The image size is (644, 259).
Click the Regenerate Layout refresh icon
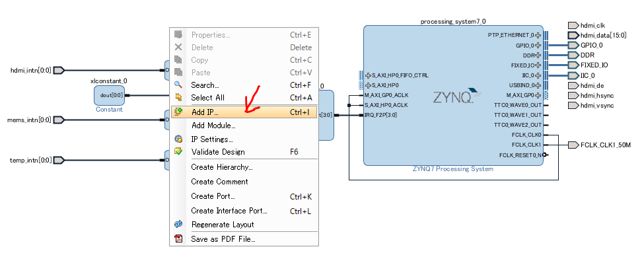tap(178, 224)
